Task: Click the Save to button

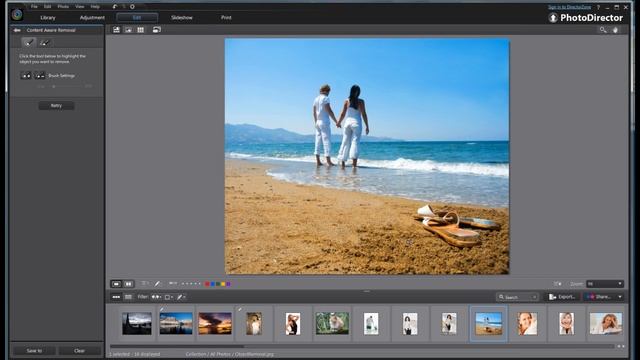Action: 34,351
